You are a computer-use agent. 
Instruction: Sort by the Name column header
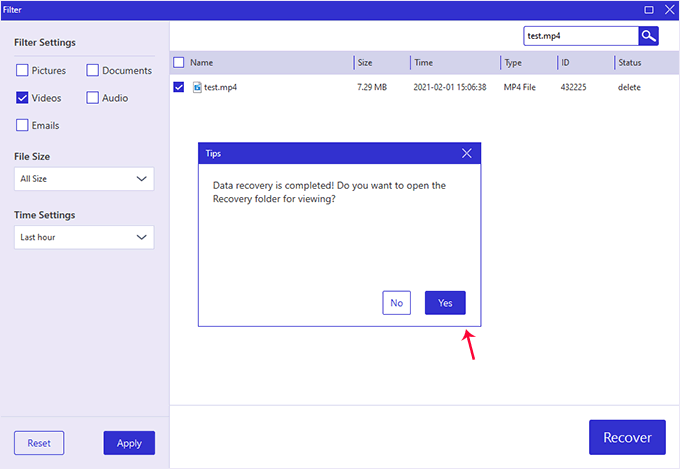(x=201, y=62)
